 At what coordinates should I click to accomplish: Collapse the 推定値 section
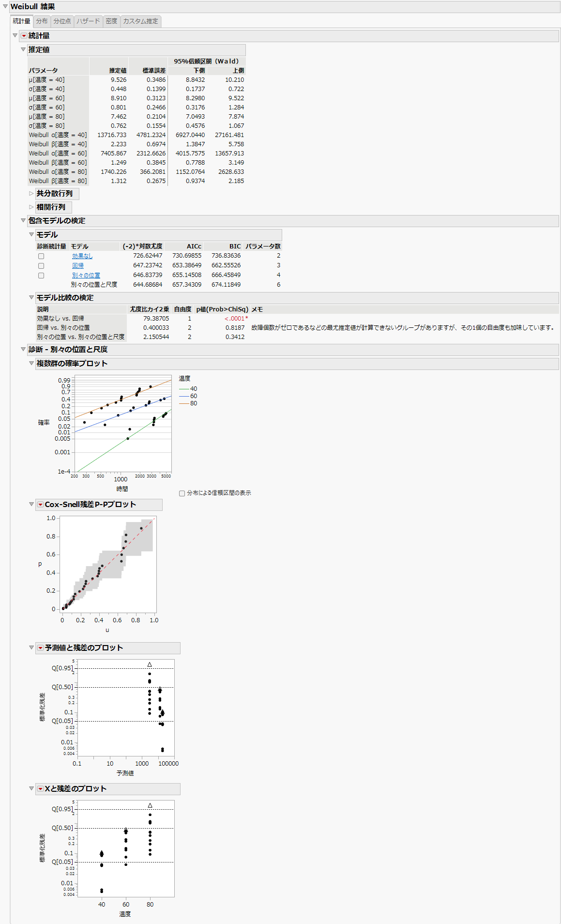pyautogui.click(x=23, y=49)
